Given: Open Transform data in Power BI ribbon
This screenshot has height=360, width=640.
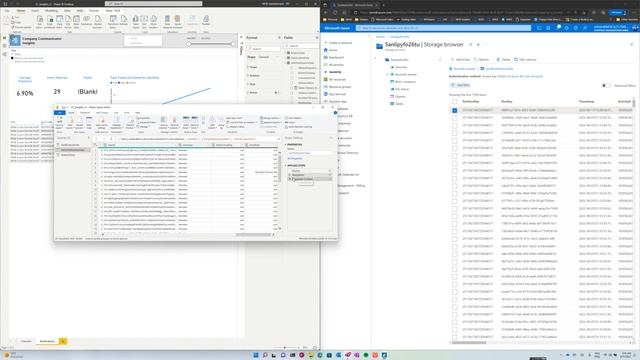Looking at the screenshot, I should (113, 21).
